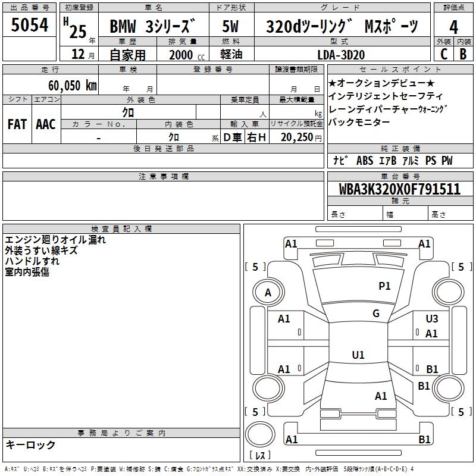Click the 後日発送部品 header
Viewport: 476px width, 476px height.
(163, 148)
